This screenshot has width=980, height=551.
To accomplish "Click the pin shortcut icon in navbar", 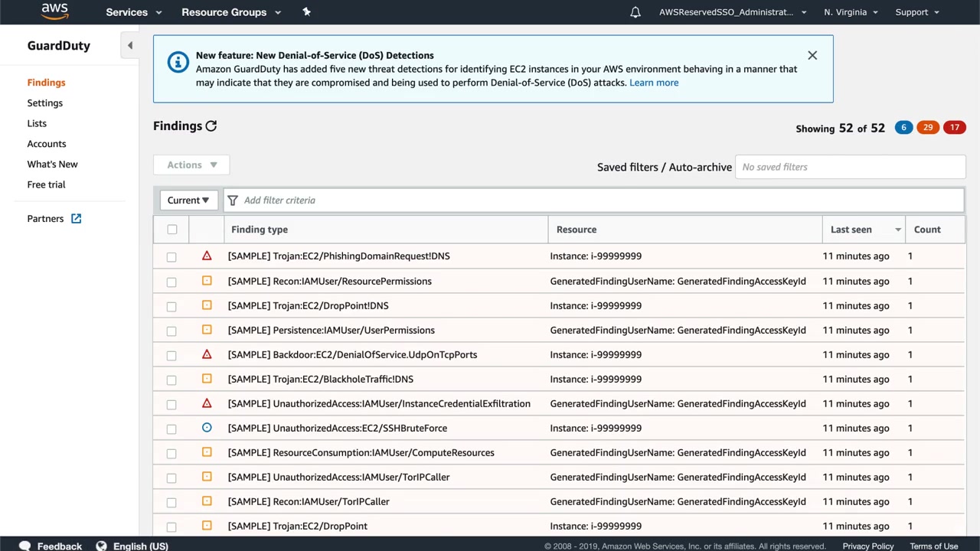I will pos(306,12).
